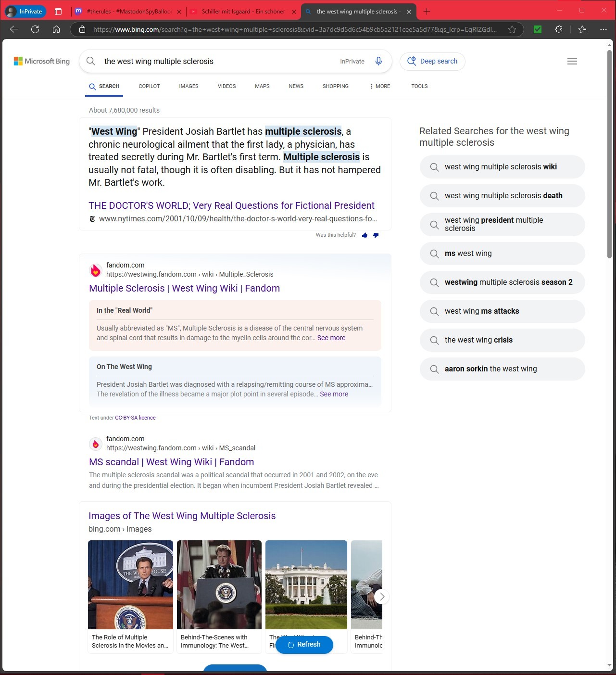Click the Deep search button
Viewport: 616px width, 675px height.
click(x=432, y=61)
